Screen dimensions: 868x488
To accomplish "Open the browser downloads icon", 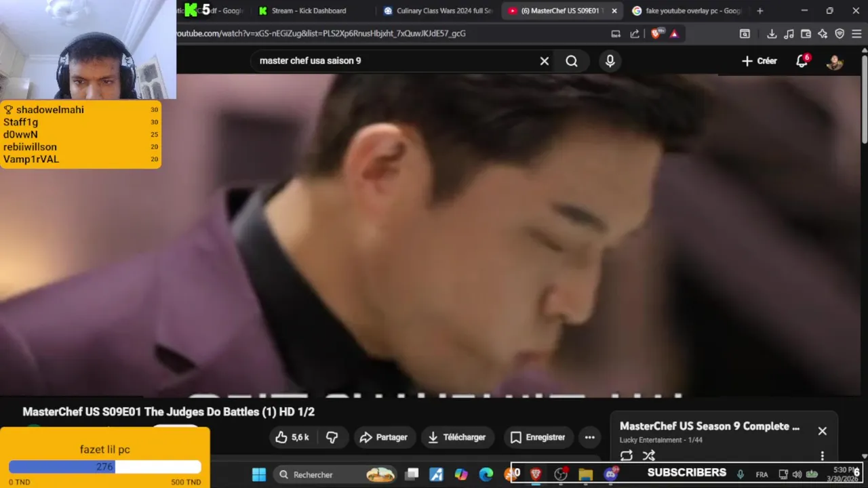I will [x=772, y=33].
